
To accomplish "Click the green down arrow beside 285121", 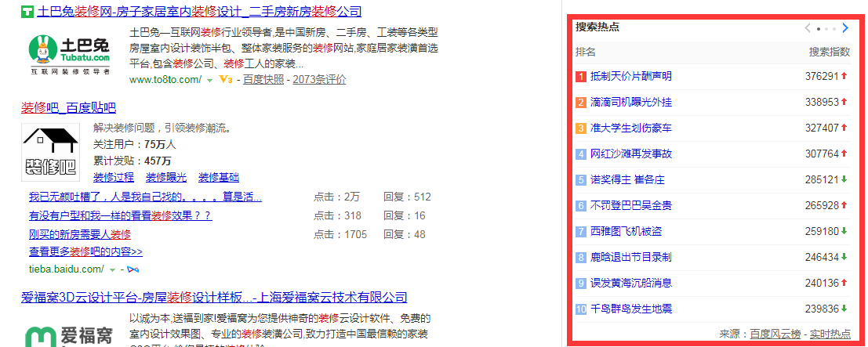I will tap(844, 179).
